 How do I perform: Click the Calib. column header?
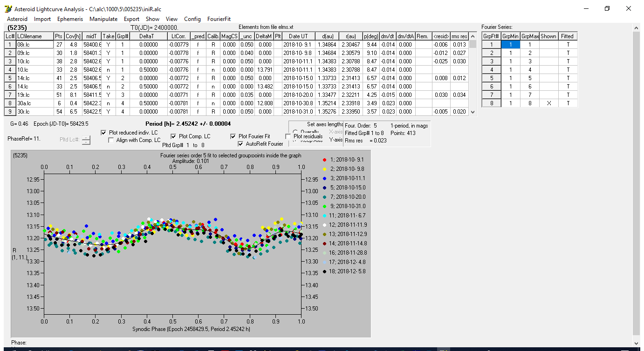tap(213, 36)
